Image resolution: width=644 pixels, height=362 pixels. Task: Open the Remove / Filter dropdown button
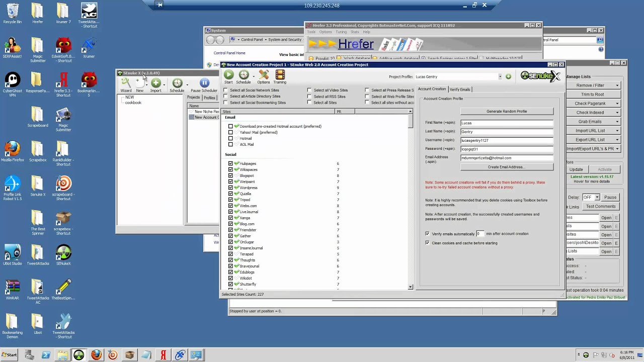click(x=593, y=85)
